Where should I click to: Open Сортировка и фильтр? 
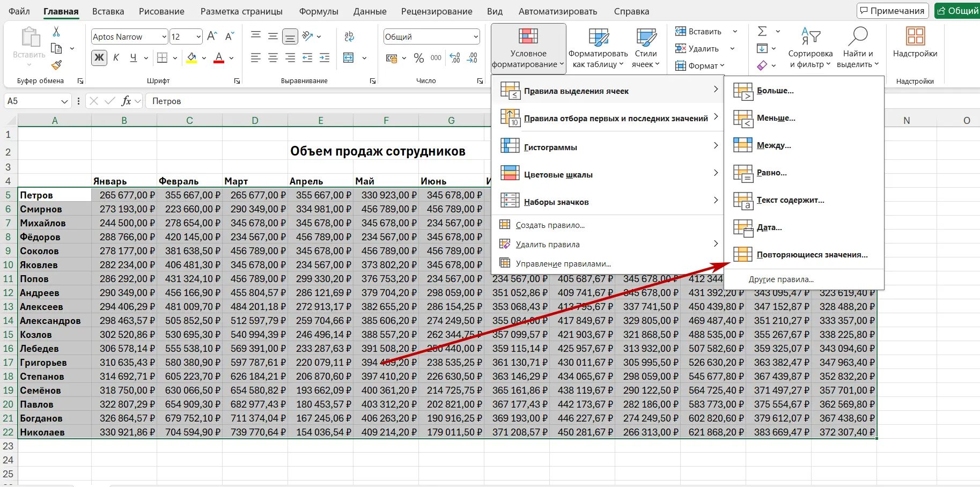(x=810, y=48)
